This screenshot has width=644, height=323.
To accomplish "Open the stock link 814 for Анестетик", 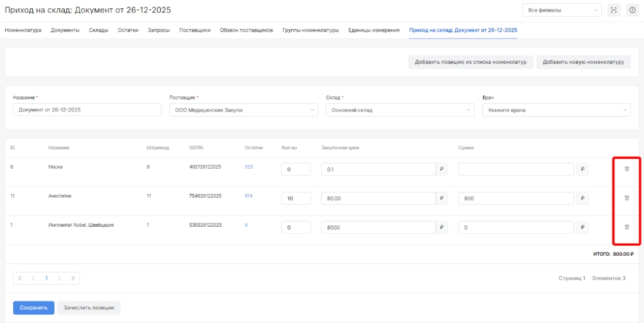I will tap(248, 196).
